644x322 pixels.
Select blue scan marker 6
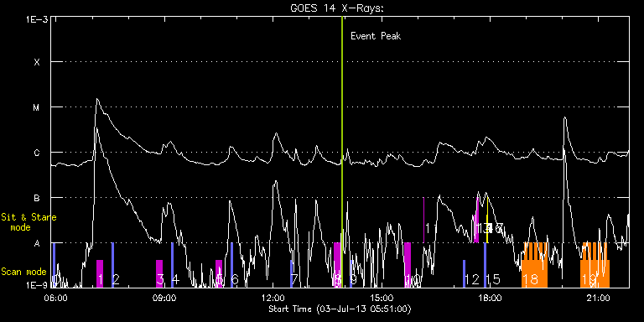click(x=231, y=265)
